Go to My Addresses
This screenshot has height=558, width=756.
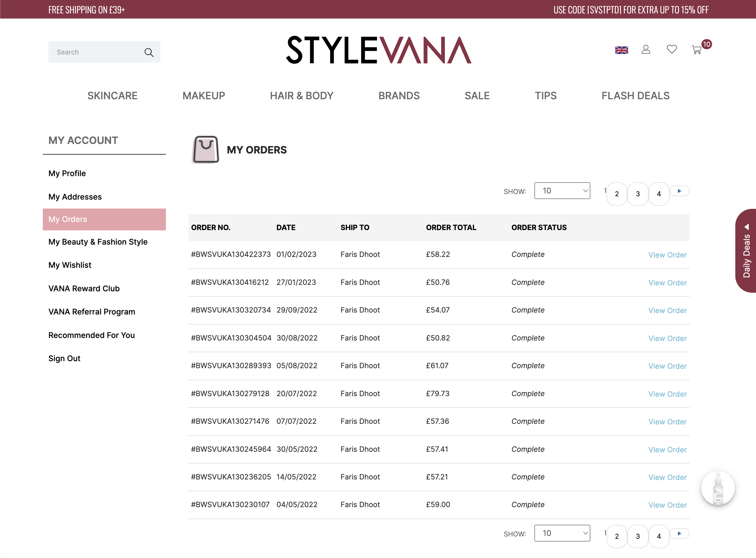point(75,197)
